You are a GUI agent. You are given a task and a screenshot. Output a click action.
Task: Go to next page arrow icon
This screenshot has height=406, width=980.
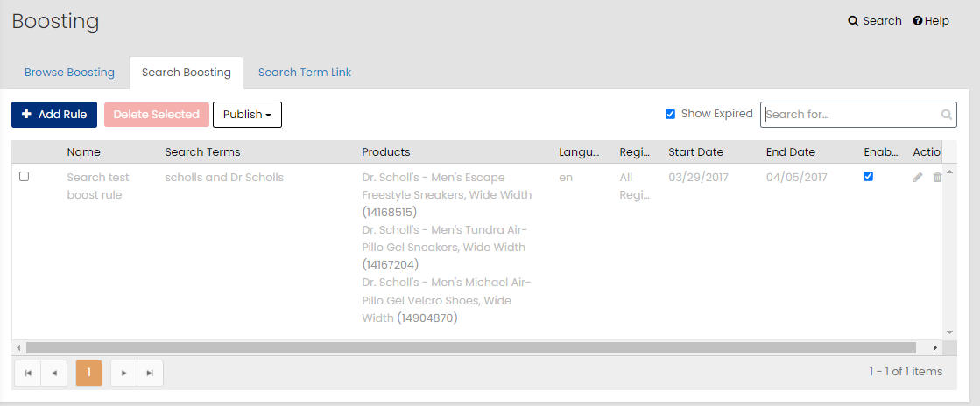coord(123,373)
